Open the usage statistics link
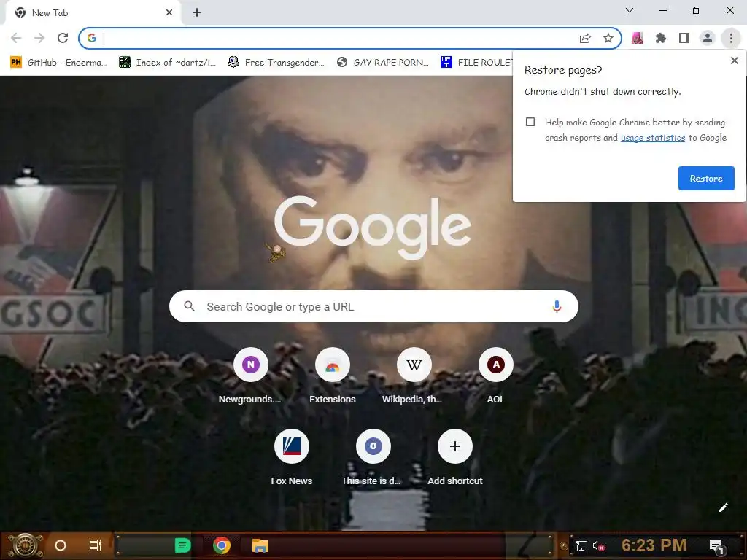 point(653,138)
